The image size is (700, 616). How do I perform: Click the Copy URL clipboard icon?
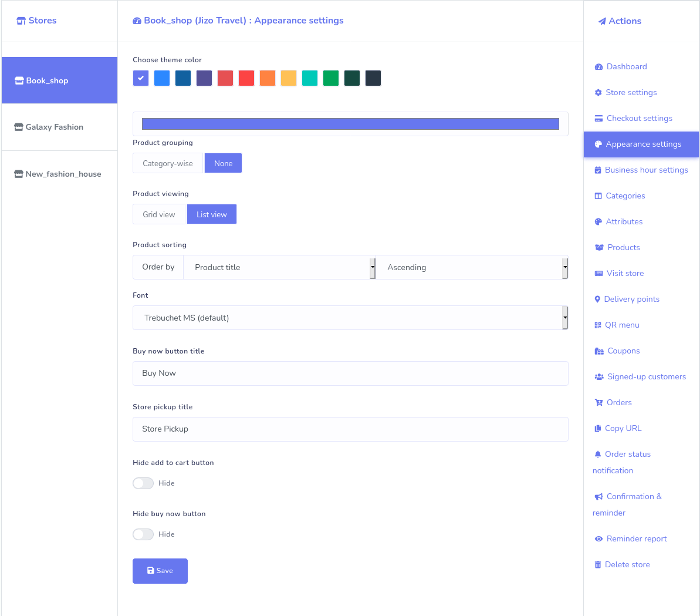[598, 429]
